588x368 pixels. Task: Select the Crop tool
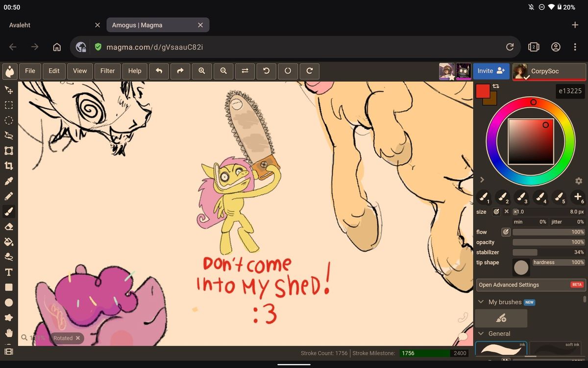click(x=8, y=166)
